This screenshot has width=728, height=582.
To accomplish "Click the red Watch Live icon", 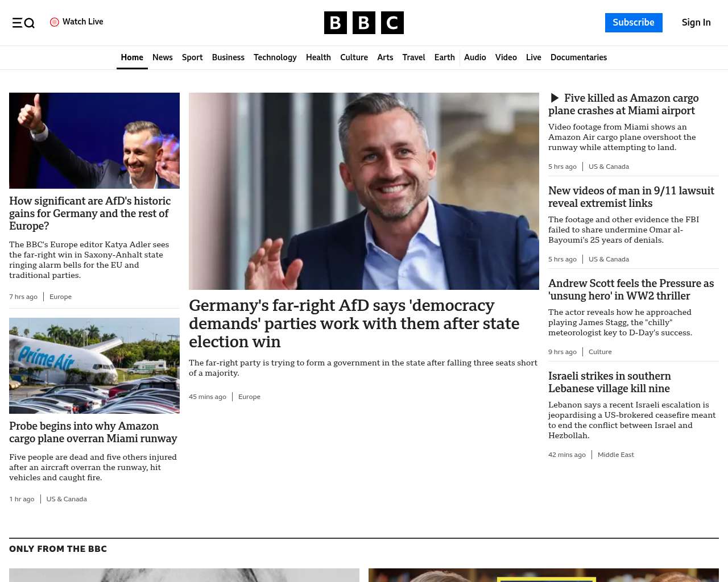I will [55, 22].
